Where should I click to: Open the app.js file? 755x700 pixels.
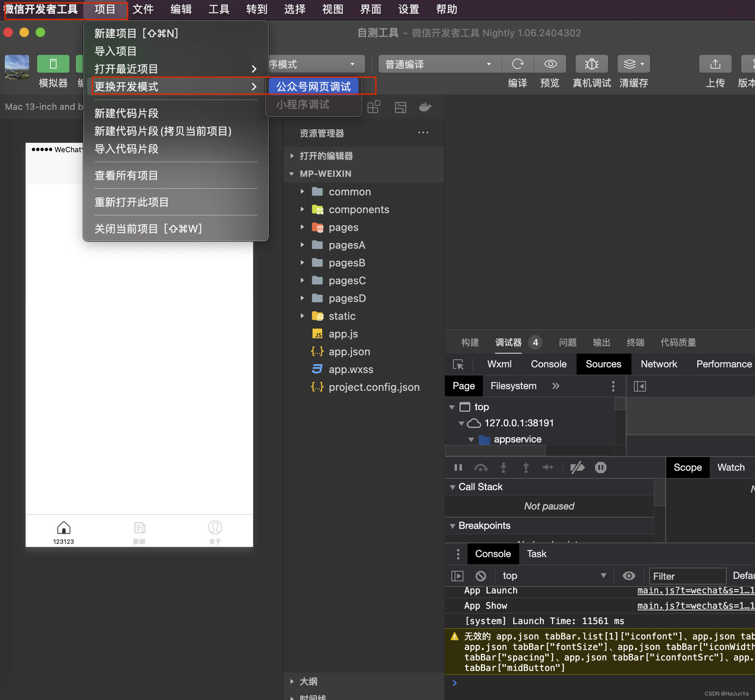343,334
